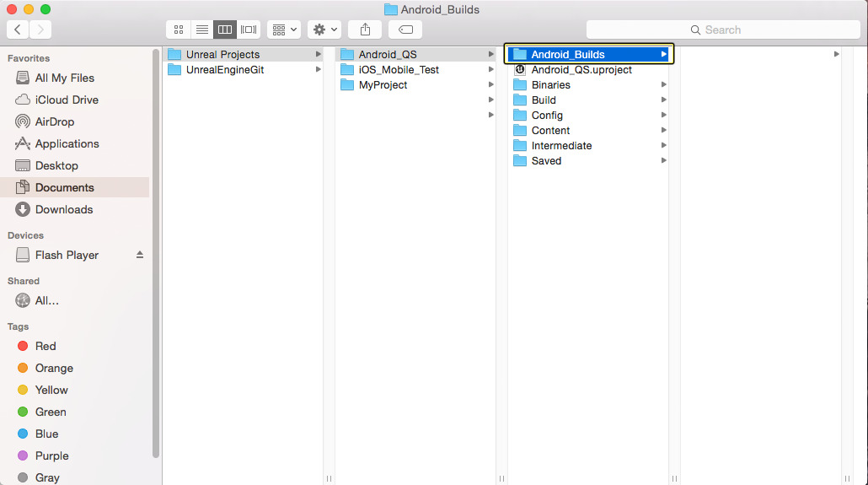Eject the Flash Player disk
The width and height of the screenshot is (868, 485).
tap(140, 255)
